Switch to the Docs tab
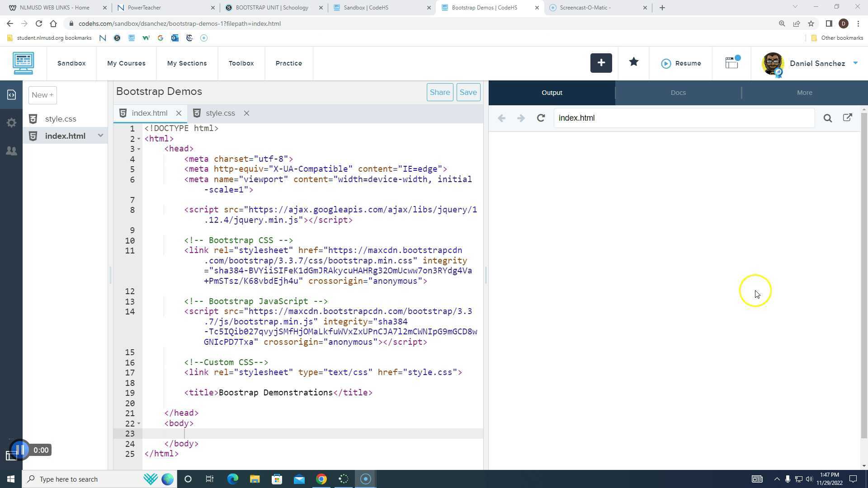Image resolution: width=868 pixels, height=488 pixels. coord(678,92)
